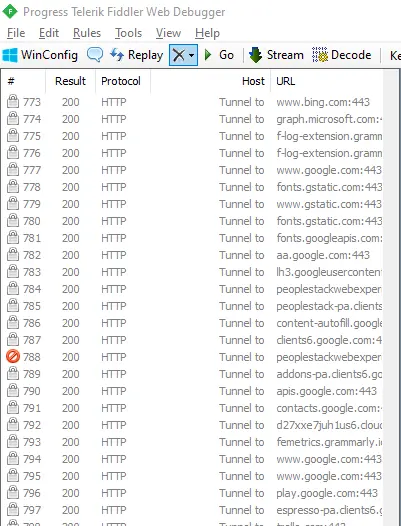Sort by the Result column header

70,81
